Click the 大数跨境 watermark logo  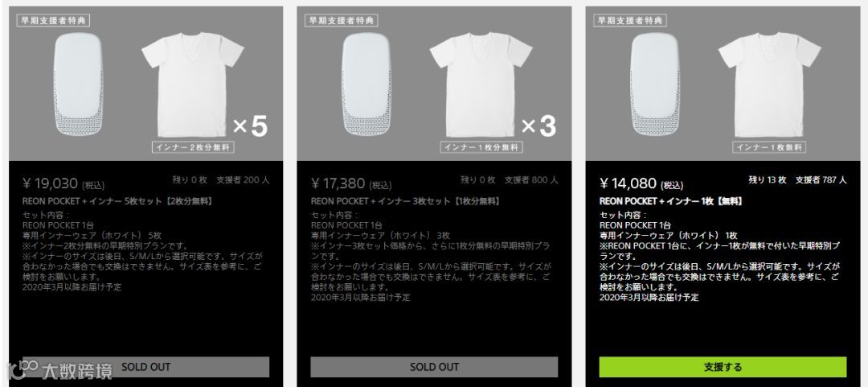(x=59, y=370)
